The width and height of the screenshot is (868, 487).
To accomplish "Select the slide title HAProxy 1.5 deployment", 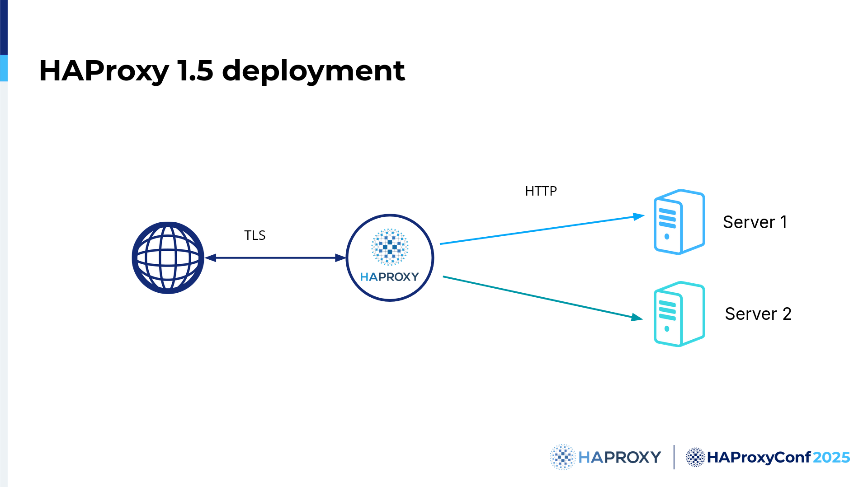I will pos(222,70).
